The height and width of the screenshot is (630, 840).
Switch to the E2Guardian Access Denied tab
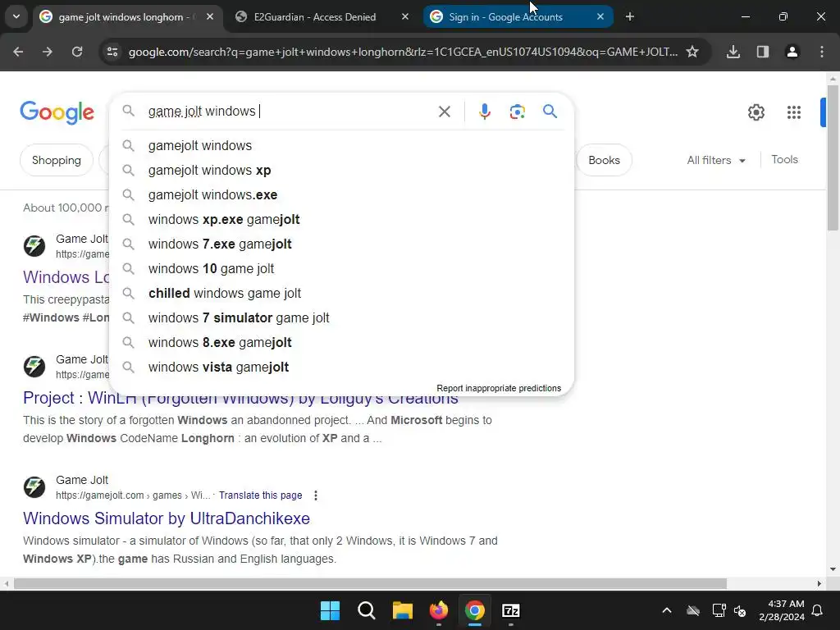(x=315, y=16)
